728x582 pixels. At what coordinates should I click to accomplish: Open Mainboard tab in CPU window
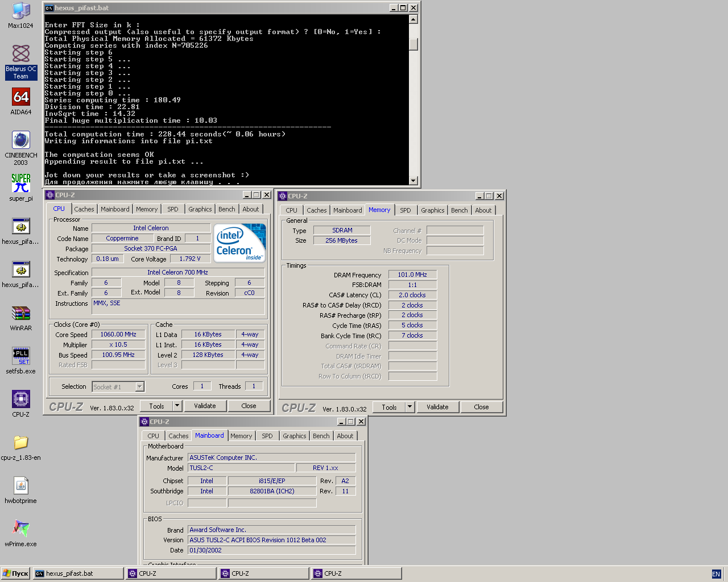click(115, 209)
